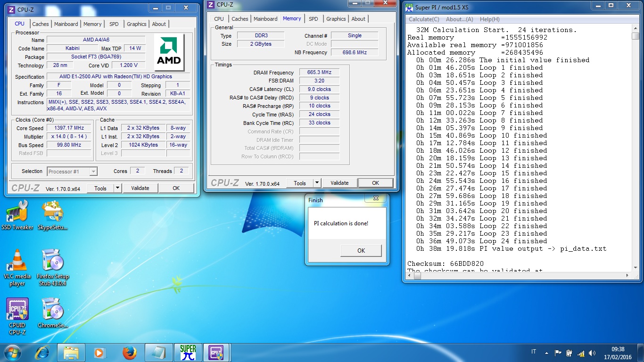Image resolution: width=644 pixels, height=362 pixels.
Task: Click CPU-Z CPU window title icon
Action: (x=11, y=9)
